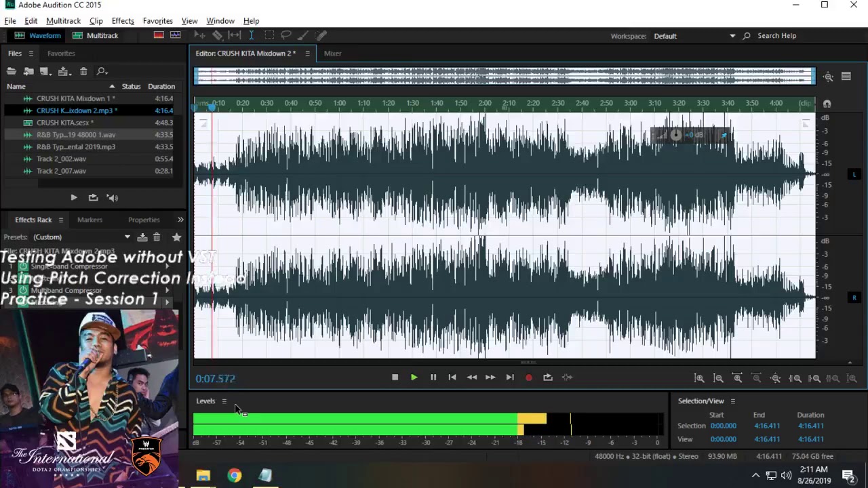Save the effects rack preset

click(x=142, y=237)
